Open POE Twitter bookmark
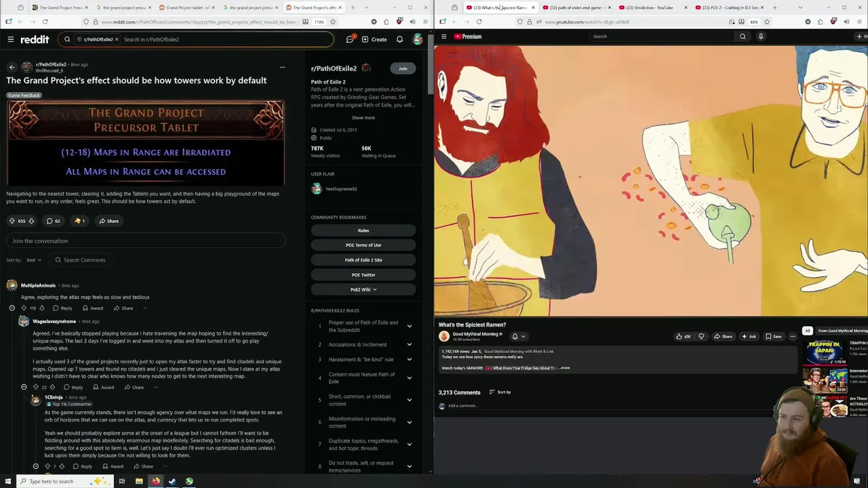 363,275
